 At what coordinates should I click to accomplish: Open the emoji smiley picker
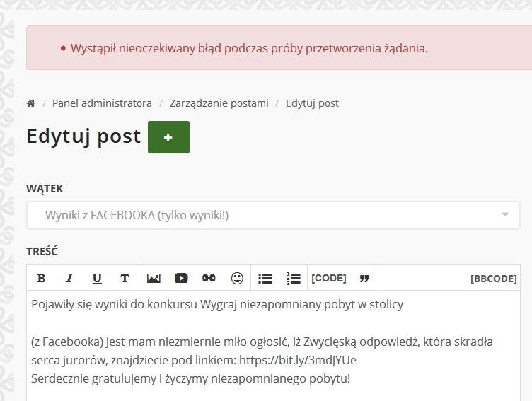click(x=237, y=278)
